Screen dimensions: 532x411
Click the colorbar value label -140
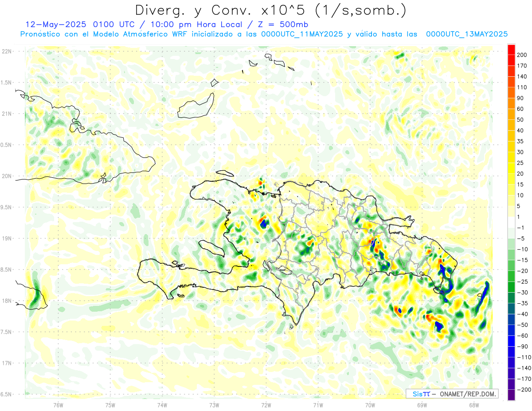(524, 368)
